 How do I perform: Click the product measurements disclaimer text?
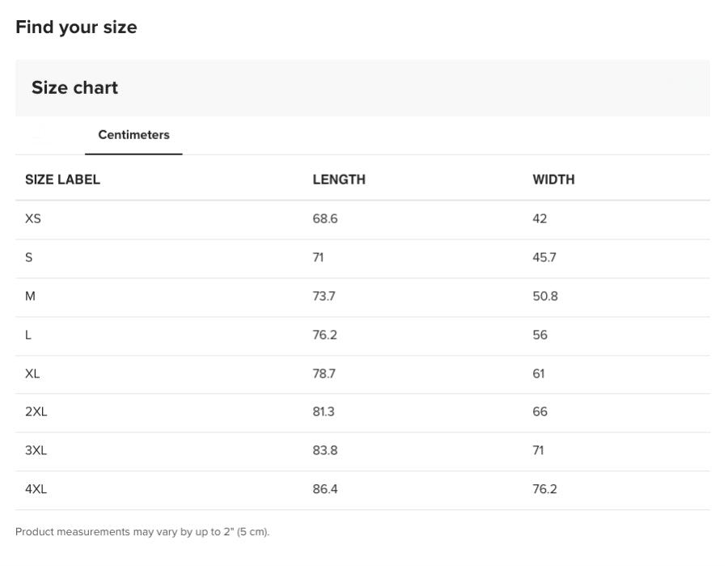click(x=142, y=532)
